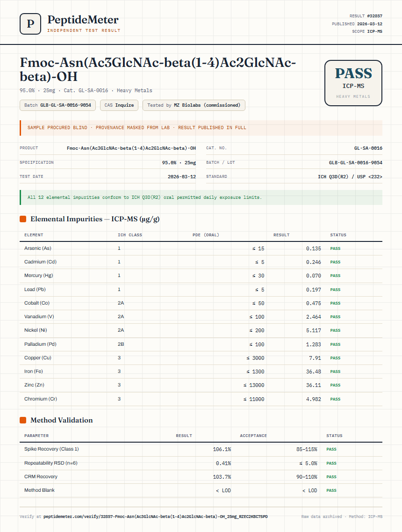The image size is (402, 532).
Task: Click the CAS Inquire chip
Action: (x=119, y=105)
